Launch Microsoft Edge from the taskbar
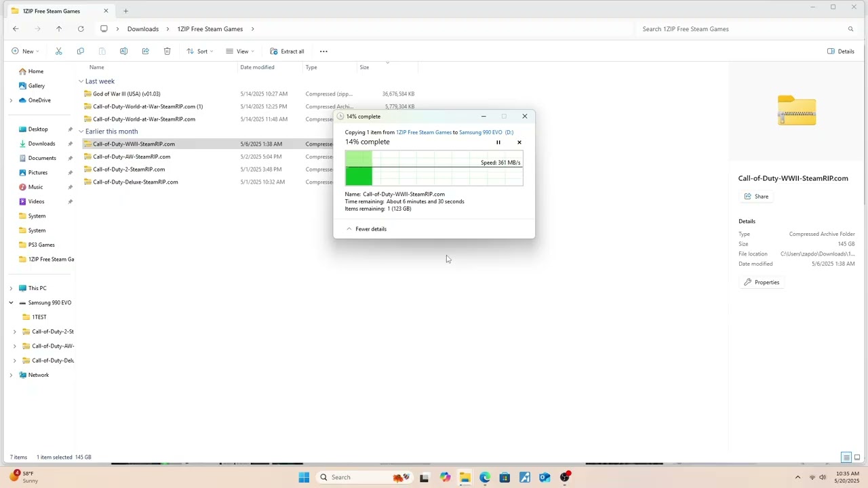This screenshot has width=868, height=488. [x=485, y=478]
